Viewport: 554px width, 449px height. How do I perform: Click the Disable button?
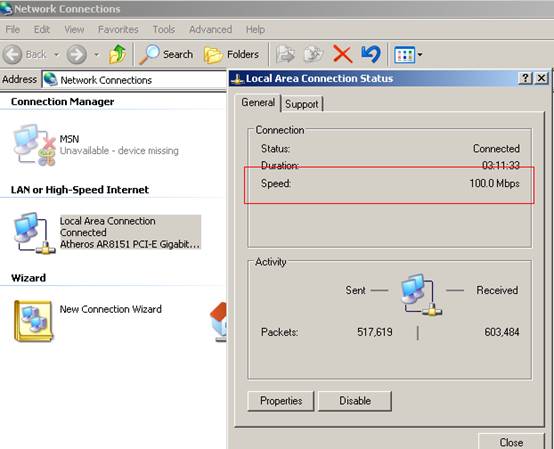[x=355, y=401]
